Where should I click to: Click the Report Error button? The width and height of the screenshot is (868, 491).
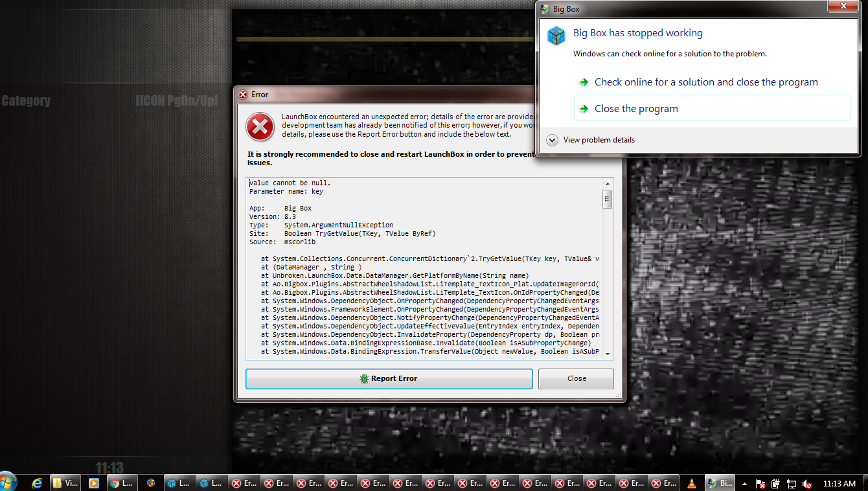tap(389, 378)
